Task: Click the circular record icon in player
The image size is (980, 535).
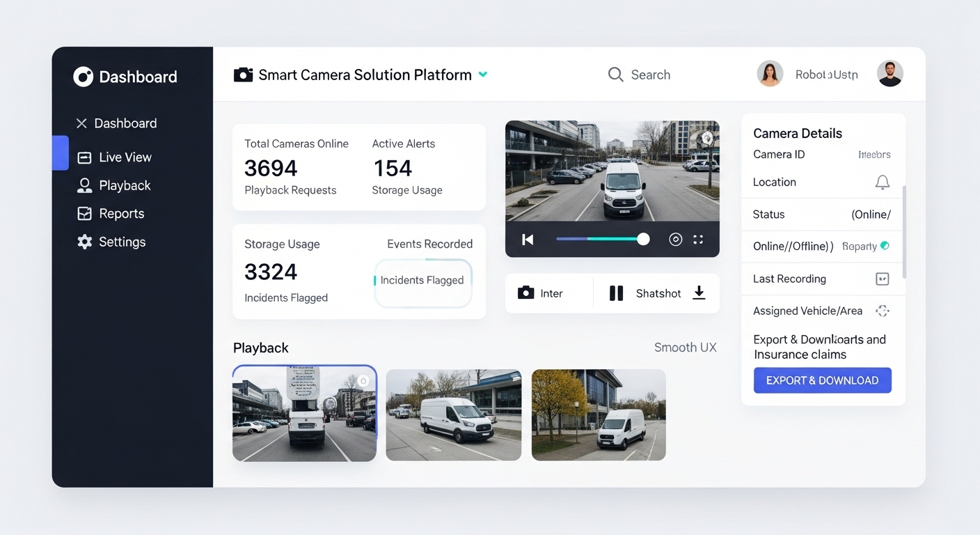Action: click(x=675, y=240)
